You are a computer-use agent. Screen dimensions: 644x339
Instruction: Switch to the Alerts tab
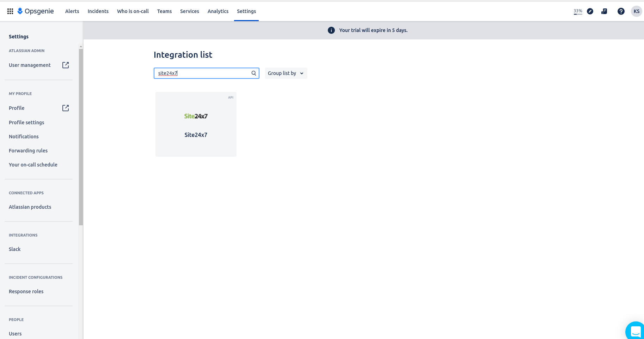point(72,11)
